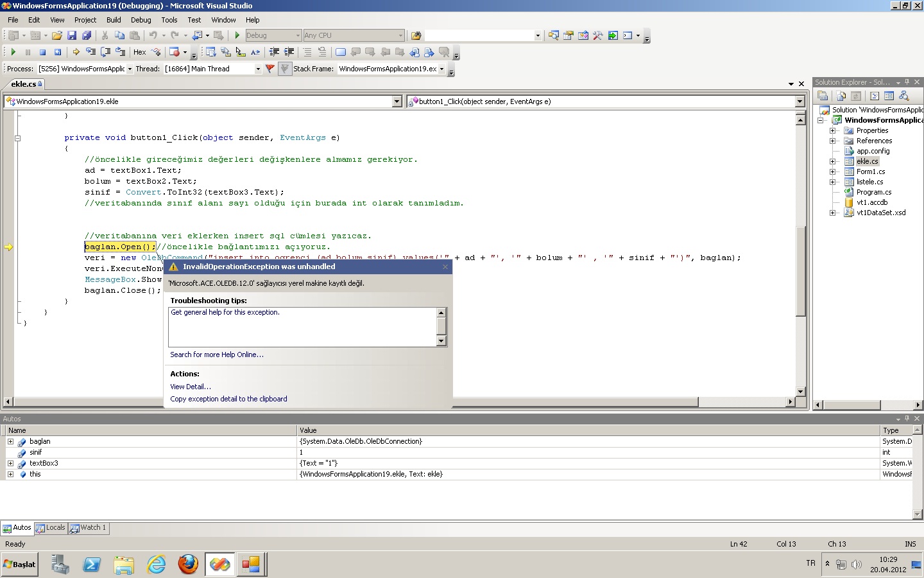Click the Step Out icon
This screenshot has height=578, width=924.
(x=120, y=52)
